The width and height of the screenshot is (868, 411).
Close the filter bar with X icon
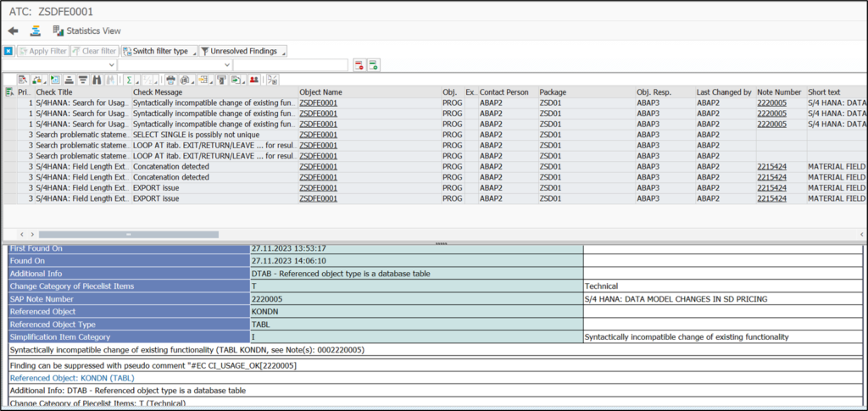click(x=8, y=51)
